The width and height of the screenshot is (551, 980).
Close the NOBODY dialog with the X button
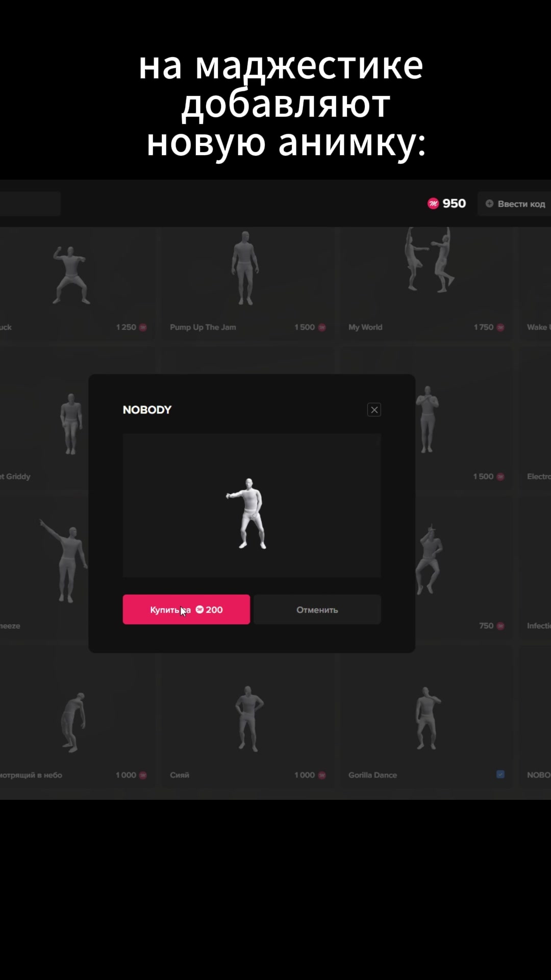pos(374,410)
